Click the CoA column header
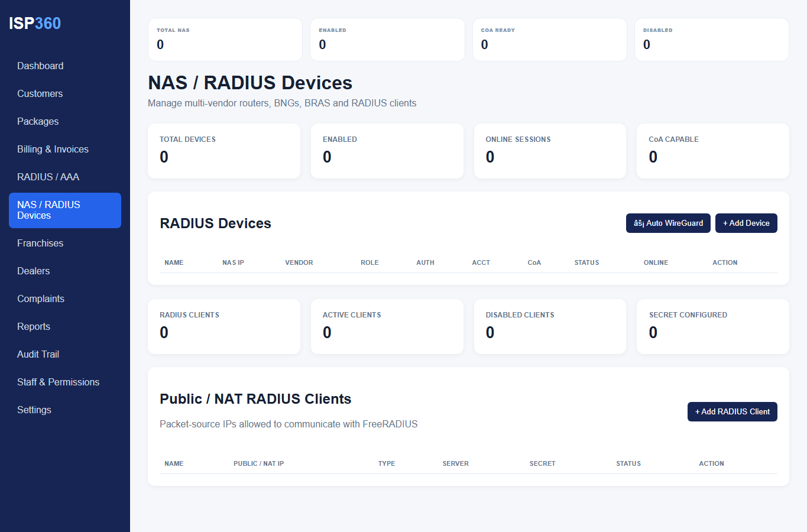This screenshot has height=532, width=807. click(x=534, y=262)
